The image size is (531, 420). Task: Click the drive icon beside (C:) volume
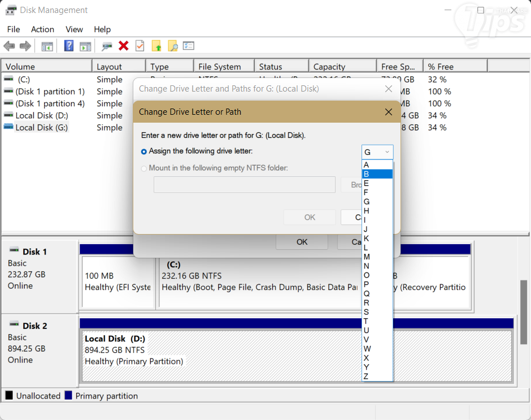point(8,79)
